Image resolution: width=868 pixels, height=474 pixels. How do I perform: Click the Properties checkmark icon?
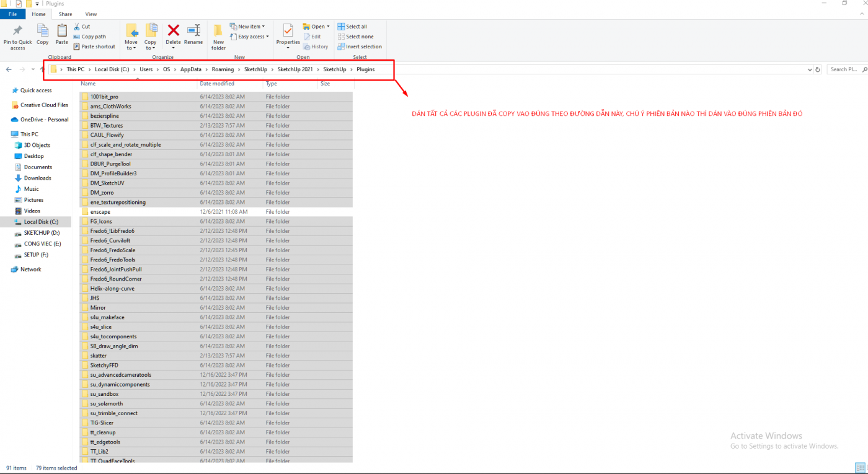[x=288, y=30]
